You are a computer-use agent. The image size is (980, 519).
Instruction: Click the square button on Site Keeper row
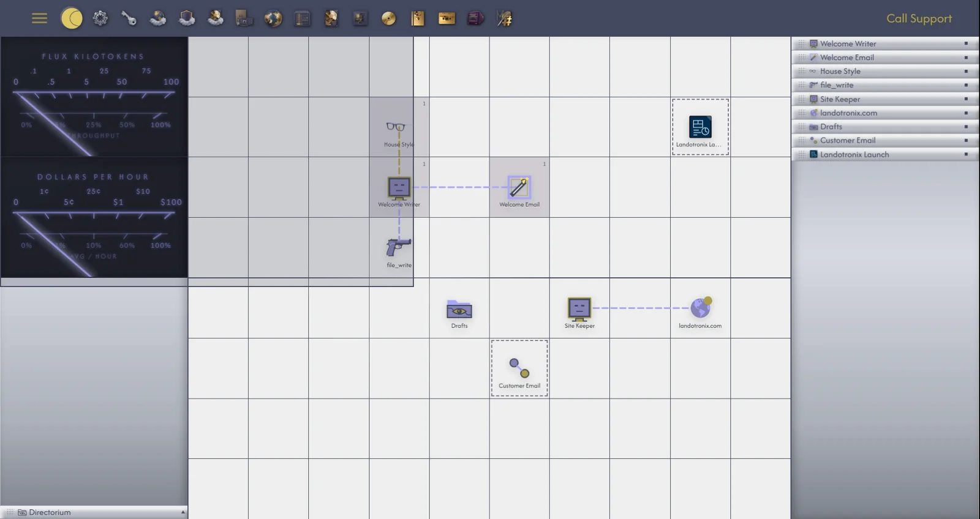point(966,99)
